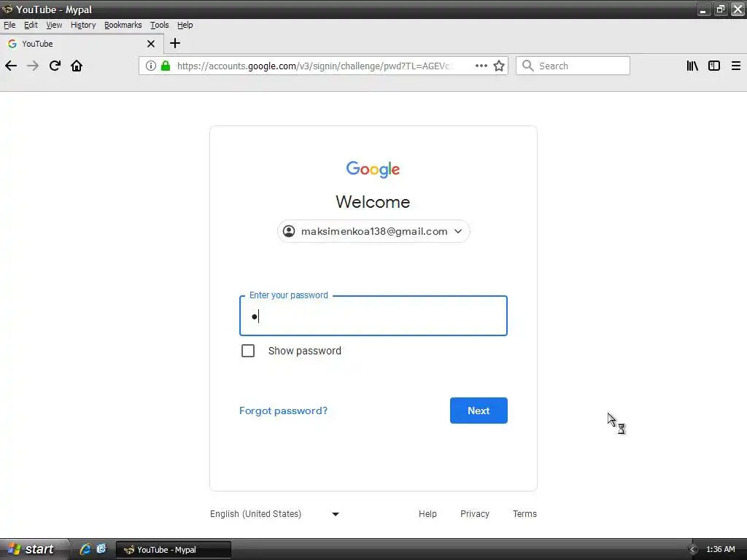747x560 pixels.
Task: Open the Edit menu
Action: 31,25
